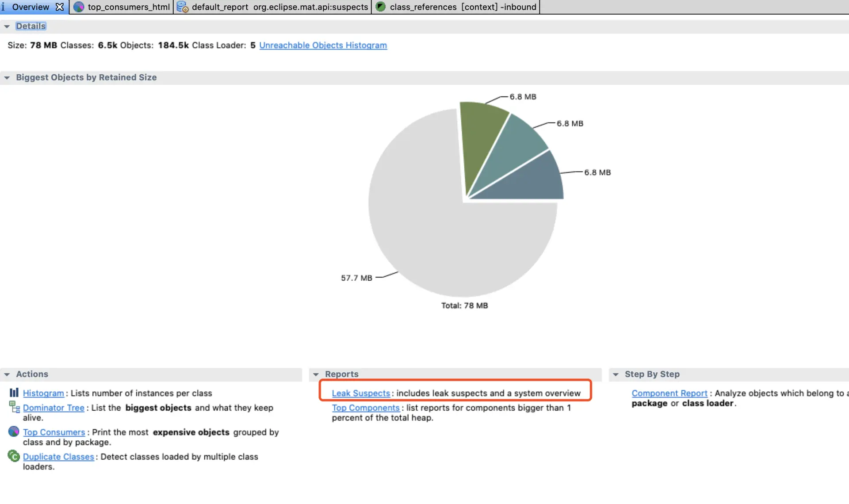This screenshot has width=849, height=504.
Task: Collapse the Step By Step section
Action: tap(616, 374)
